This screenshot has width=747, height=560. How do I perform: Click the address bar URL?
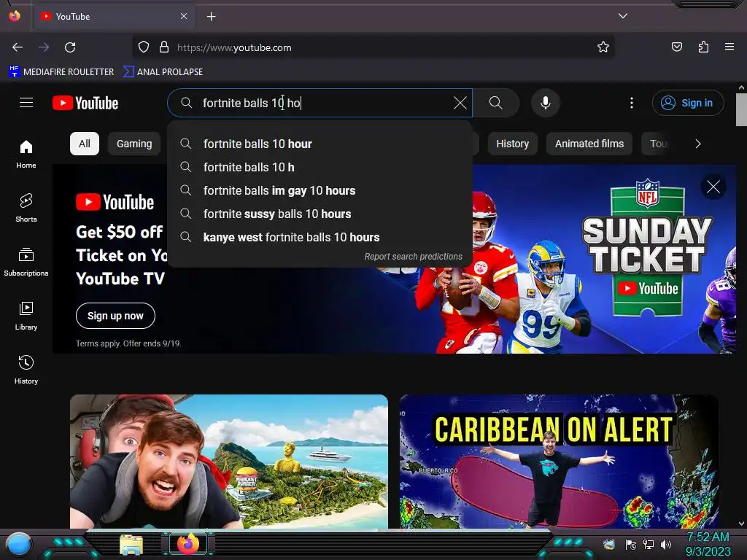coord(234,47)
